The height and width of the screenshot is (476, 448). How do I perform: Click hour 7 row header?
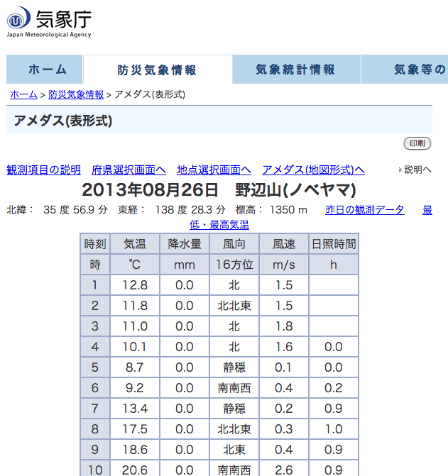pos(95,409)
